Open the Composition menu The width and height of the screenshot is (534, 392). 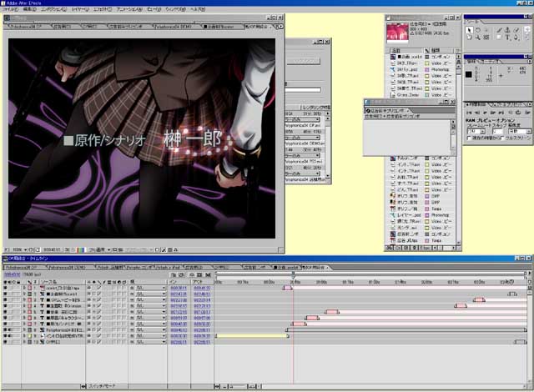click(53, 9)
